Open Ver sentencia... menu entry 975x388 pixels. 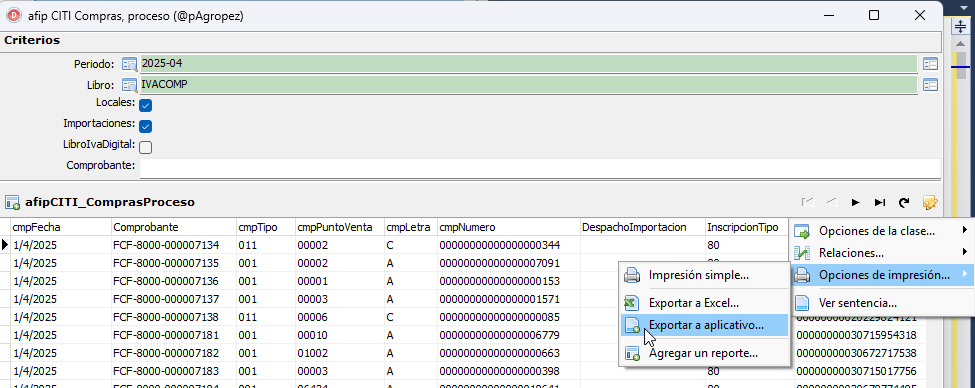tap(882, 303)
